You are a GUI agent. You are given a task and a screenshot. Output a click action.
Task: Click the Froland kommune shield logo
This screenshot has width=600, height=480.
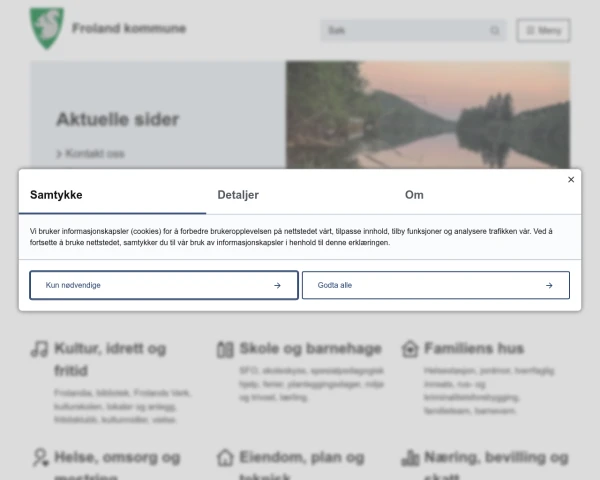coord(47,28)
